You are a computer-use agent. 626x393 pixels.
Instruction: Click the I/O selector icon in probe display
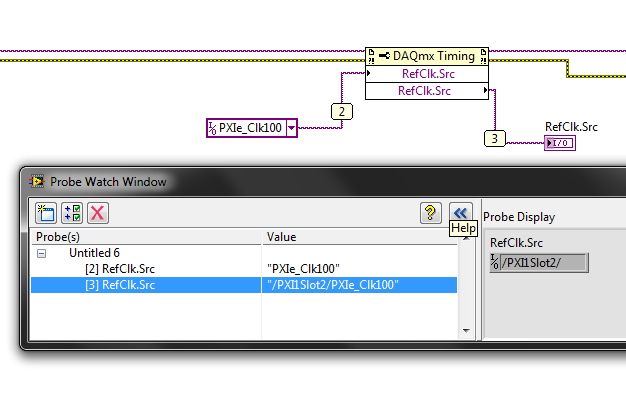pyautogui.click(x=495, y=262)
